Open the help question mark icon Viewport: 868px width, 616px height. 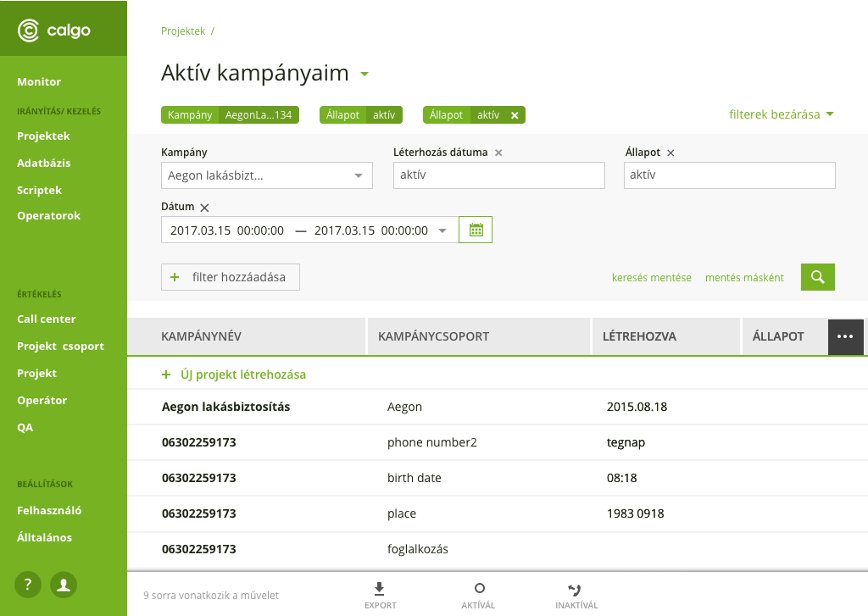pyautogui.click(x=28, y=584)
